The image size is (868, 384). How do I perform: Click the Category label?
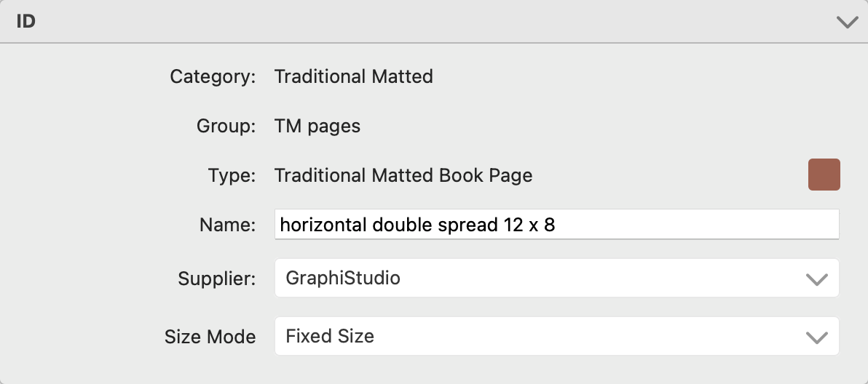213,76
